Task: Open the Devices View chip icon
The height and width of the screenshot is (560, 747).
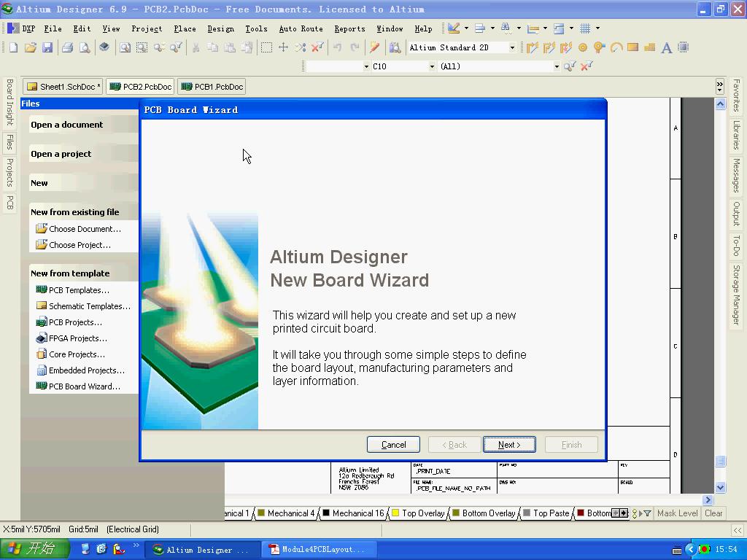Action: [x=104, y=47]
